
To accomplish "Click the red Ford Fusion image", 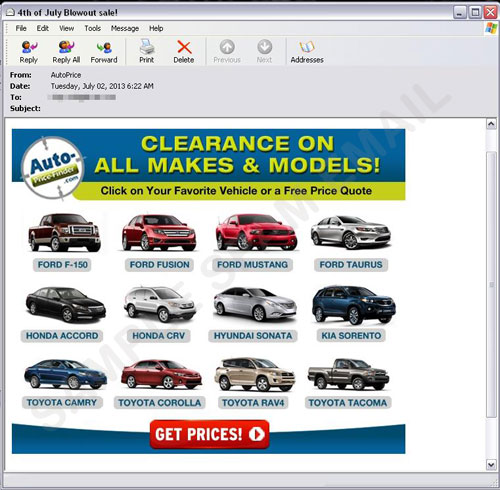I will tap(159, 232).
